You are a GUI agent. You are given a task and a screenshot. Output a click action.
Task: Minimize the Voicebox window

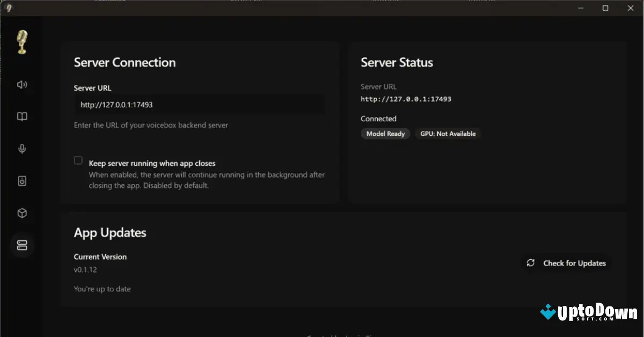click(581, 8)
